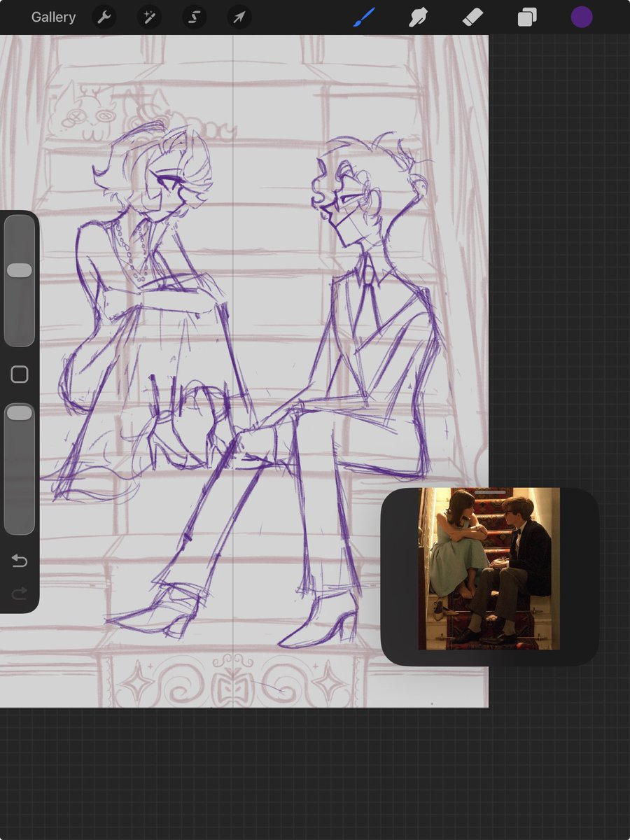Viewport: 630px width, 840px height.
Task: Adjust the brush size slider
Action: pos(20,280)
